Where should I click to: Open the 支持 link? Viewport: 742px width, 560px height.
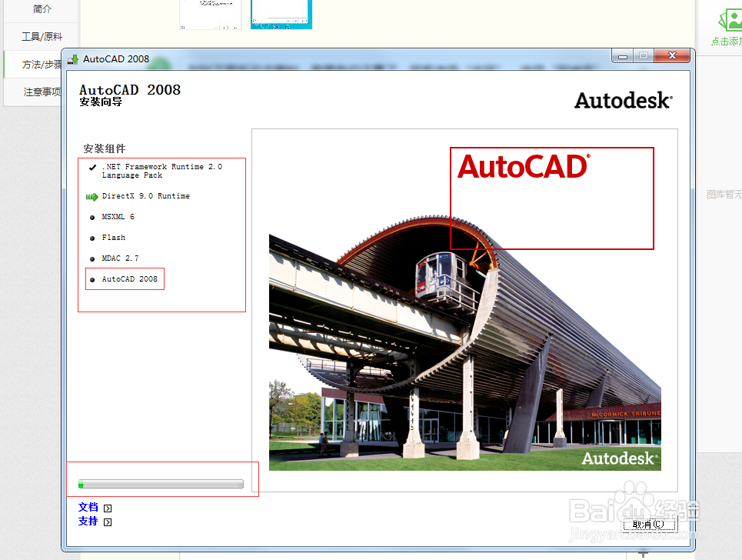click(88, 522)
